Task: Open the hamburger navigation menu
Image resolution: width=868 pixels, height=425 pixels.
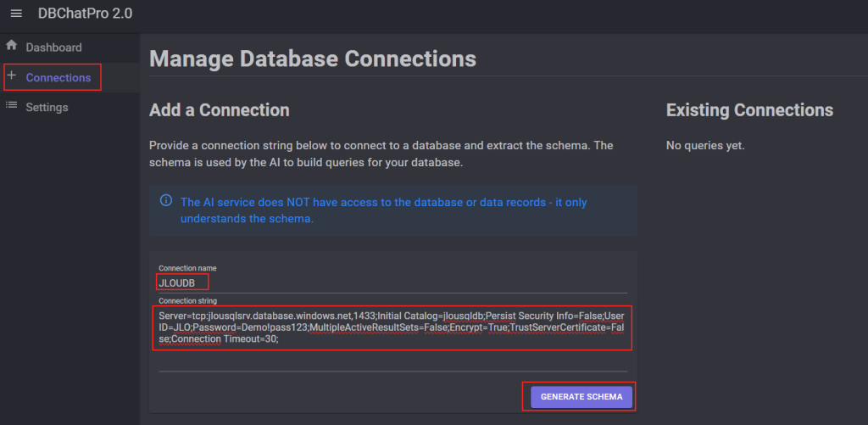Action: click(16, 14)
